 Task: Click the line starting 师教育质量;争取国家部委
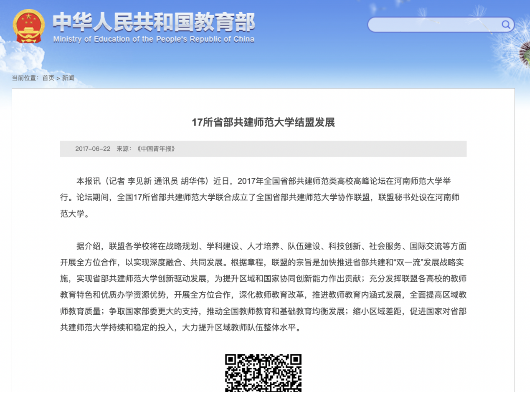click(263, 311)
